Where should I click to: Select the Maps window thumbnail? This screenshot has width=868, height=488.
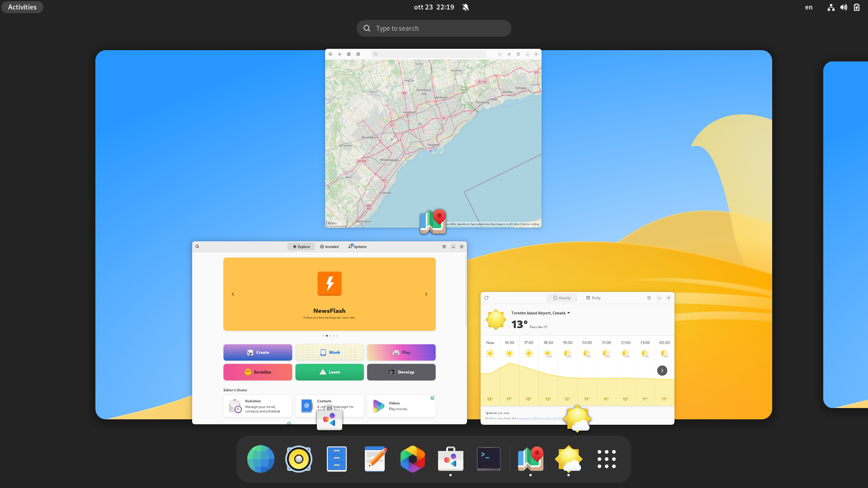433,138
